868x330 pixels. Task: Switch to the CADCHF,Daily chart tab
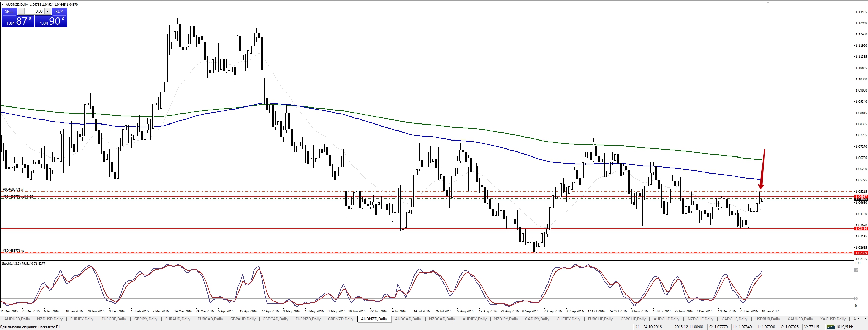click(734, 319)
